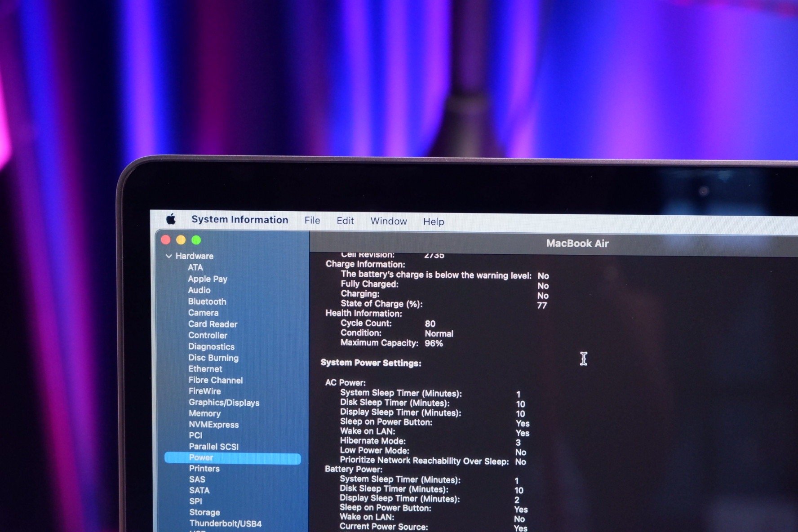798x532 pixels.
Task: Open the Apple menu
Action: [x=171, y=219]
